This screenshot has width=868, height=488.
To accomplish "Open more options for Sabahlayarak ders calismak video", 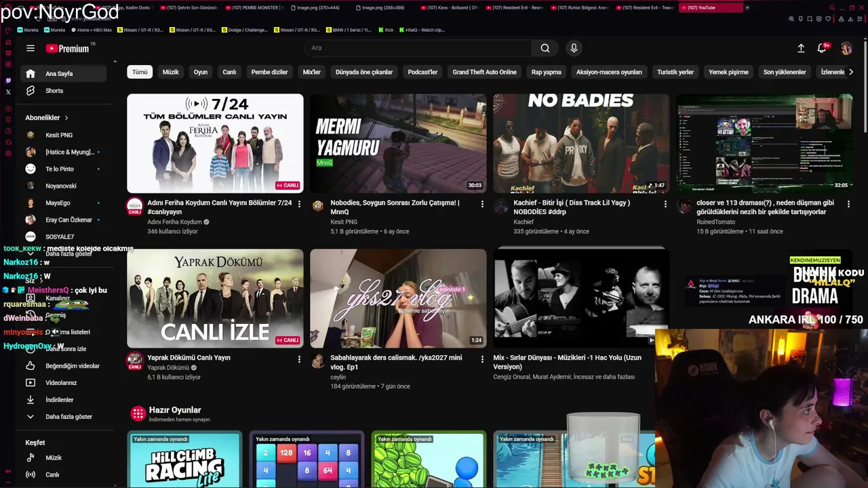I will tap(482, 359).
